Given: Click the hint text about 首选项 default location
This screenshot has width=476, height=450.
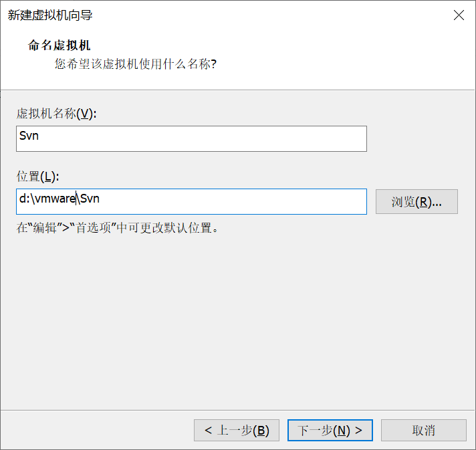Looking at the screenshot, I should click(x=117, y=228).
